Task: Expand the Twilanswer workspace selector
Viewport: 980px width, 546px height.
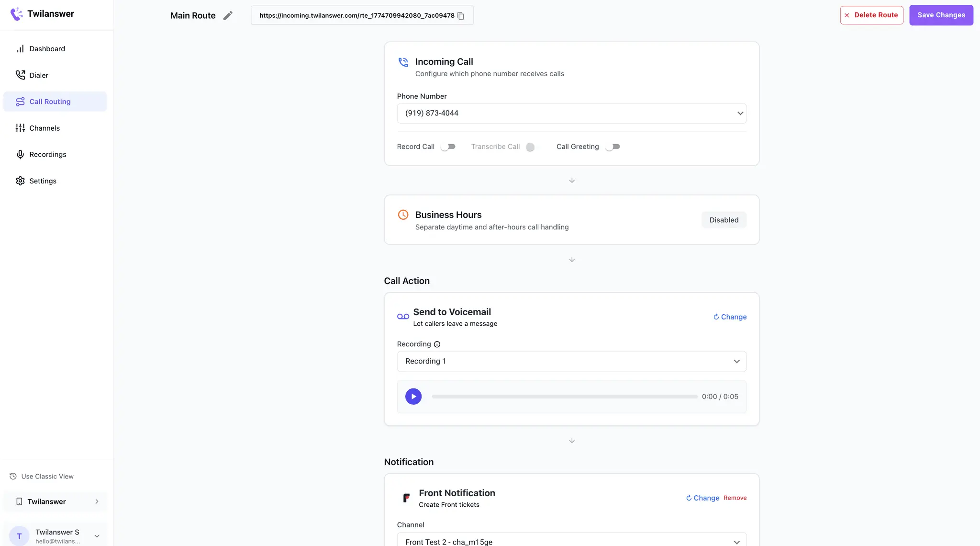Action: (55, 502)
